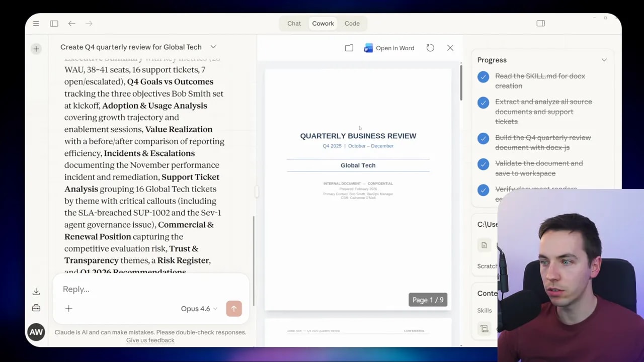Start a new conversation with the plus icon

(x=36, y=49)
